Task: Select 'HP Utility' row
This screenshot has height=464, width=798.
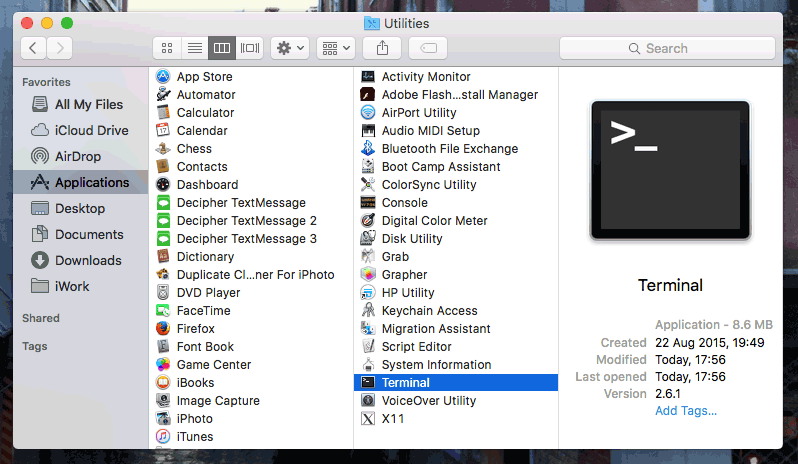Action: 456,293
